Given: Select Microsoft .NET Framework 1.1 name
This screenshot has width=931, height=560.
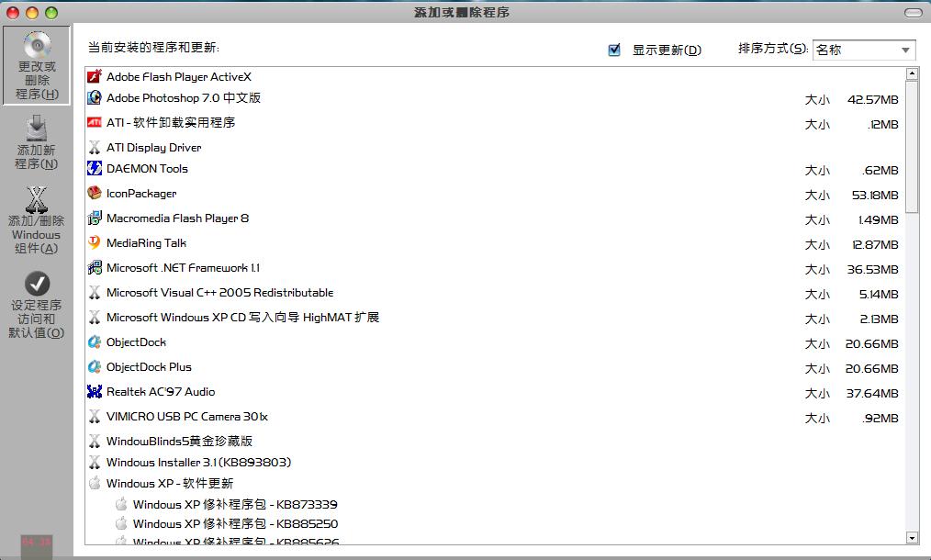Looking at the screenshot, I should pyautogui.click(x=183, y=268).
